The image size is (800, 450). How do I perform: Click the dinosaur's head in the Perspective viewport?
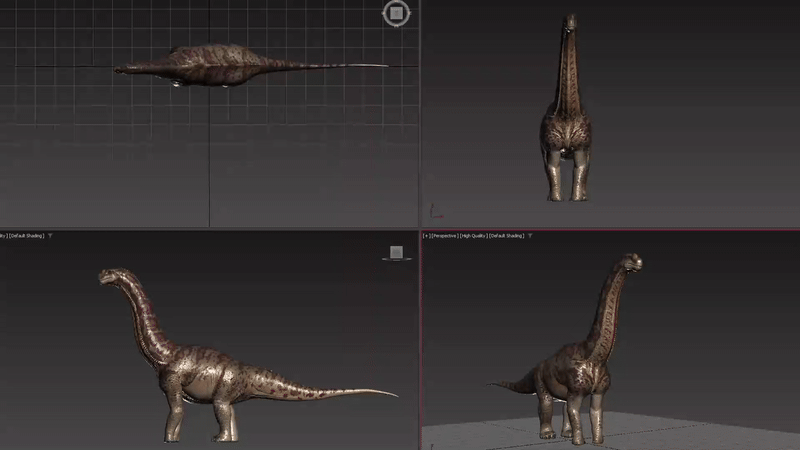point(630,264)
